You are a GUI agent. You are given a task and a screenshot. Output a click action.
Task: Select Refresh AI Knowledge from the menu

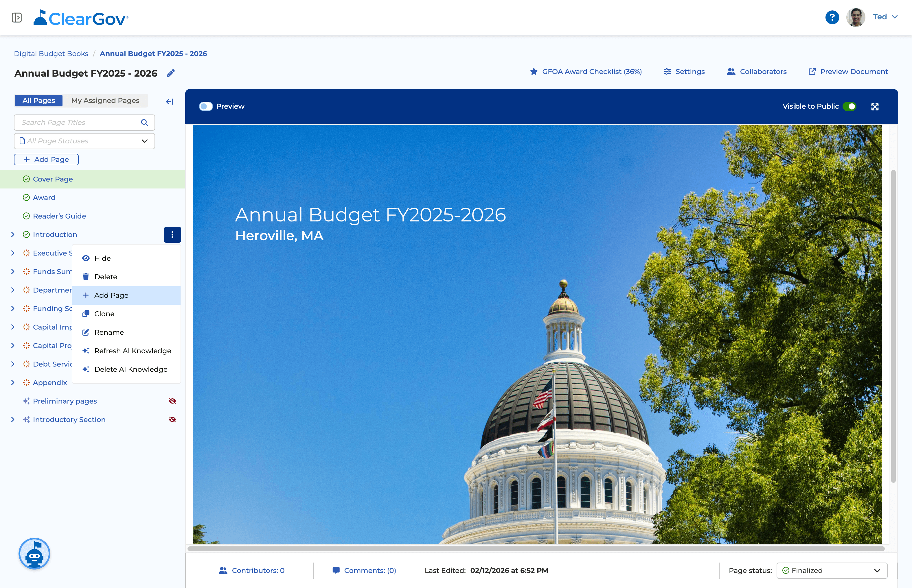(x=133, y=350)
